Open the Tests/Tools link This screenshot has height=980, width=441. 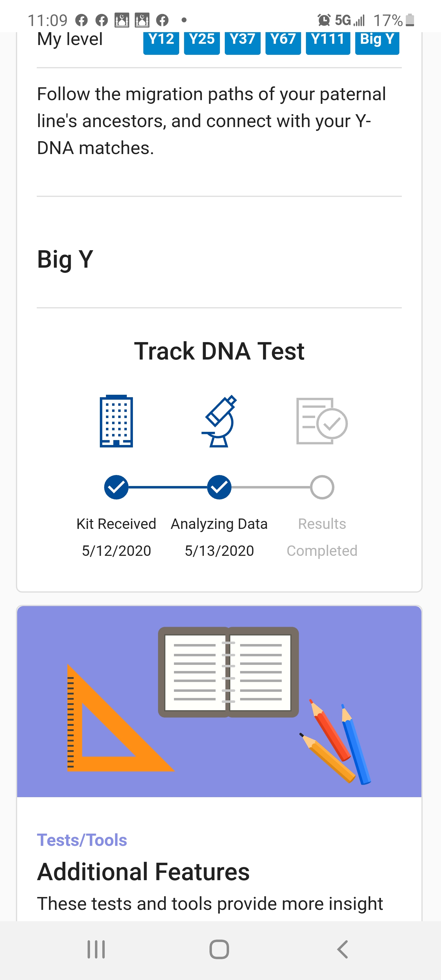[x=82, y=840]
